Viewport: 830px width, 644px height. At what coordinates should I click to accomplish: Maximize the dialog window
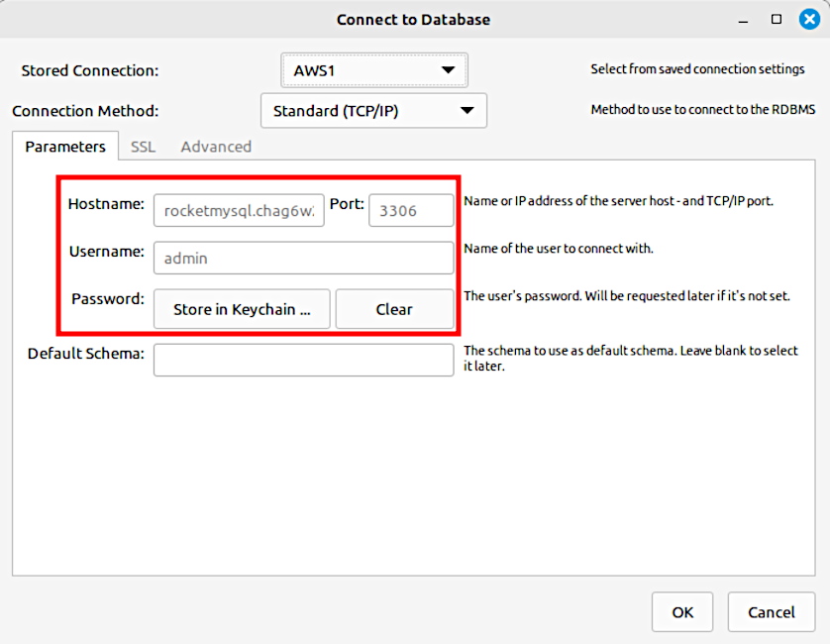point(777,19)
